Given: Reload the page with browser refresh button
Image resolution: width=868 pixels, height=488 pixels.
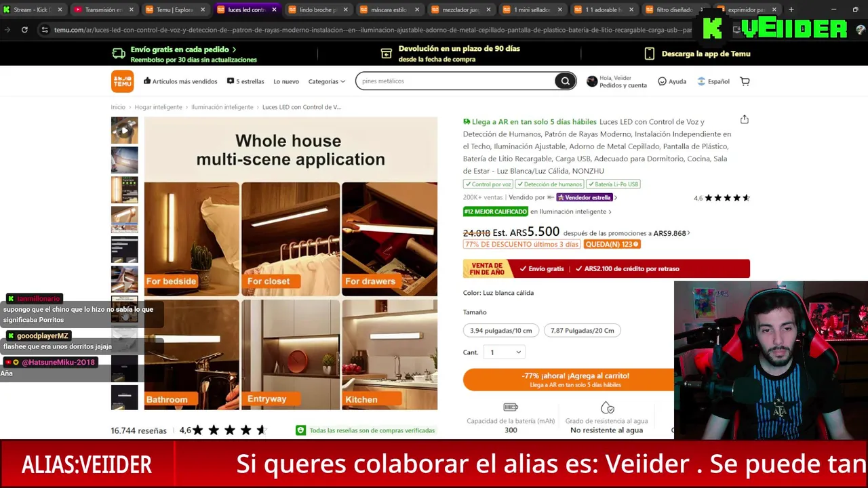Looking at the screenshot, I should [24, 30].
